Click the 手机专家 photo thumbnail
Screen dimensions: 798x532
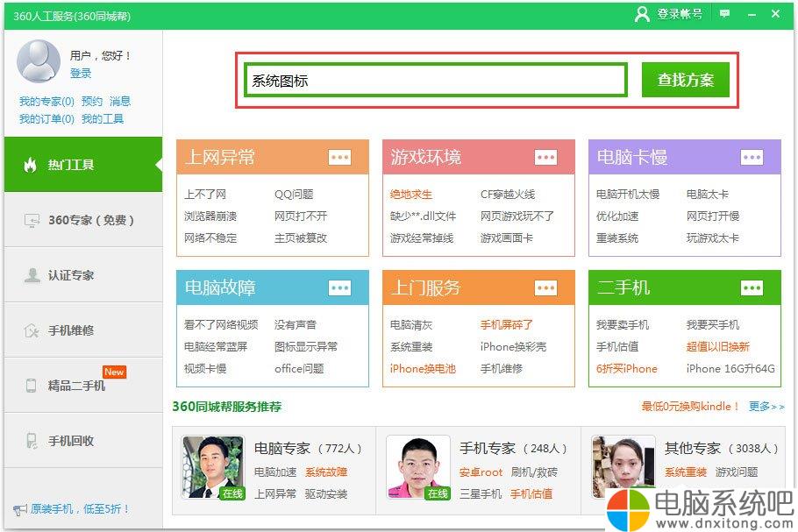(x=418, y=467)
